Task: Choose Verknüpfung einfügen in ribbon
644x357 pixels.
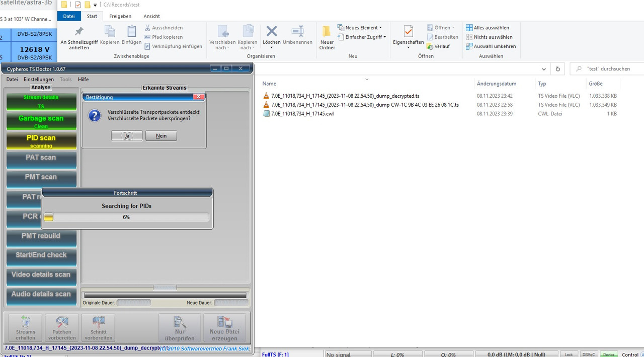Action: coord(173,46)
